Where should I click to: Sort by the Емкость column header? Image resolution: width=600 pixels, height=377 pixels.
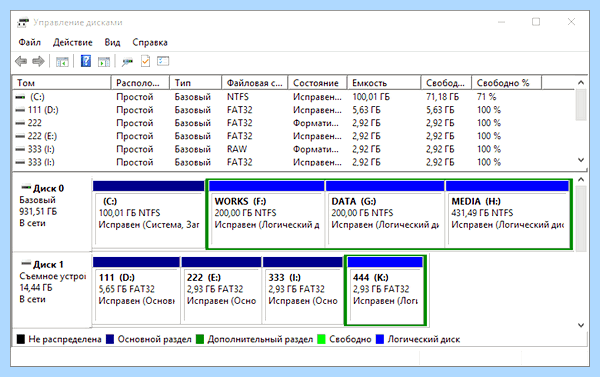tap(384, 83)
